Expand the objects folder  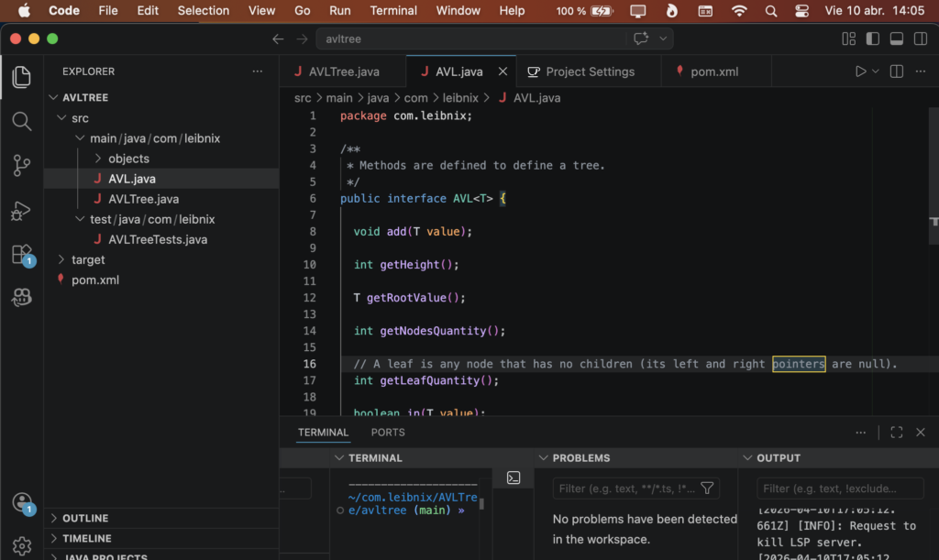tap(128, 159)
